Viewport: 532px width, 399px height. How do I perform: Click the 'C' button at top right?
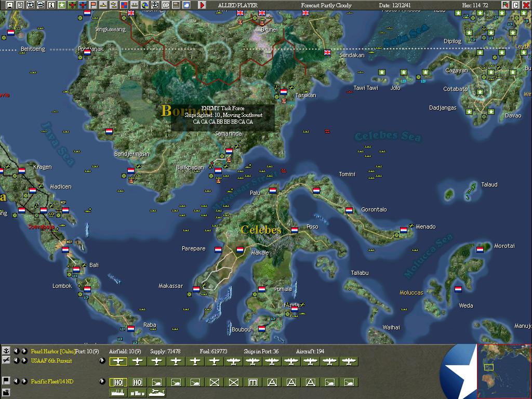click(516, 5)
